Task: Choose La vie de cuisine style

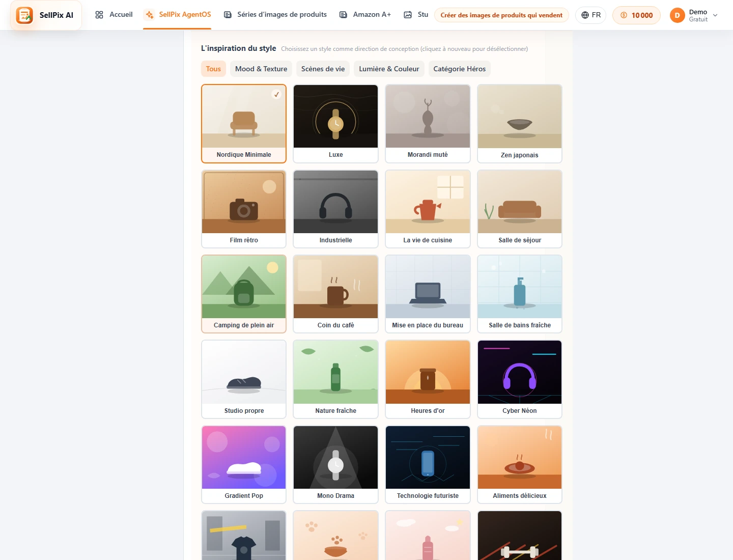Action: (x=428, y=209)
